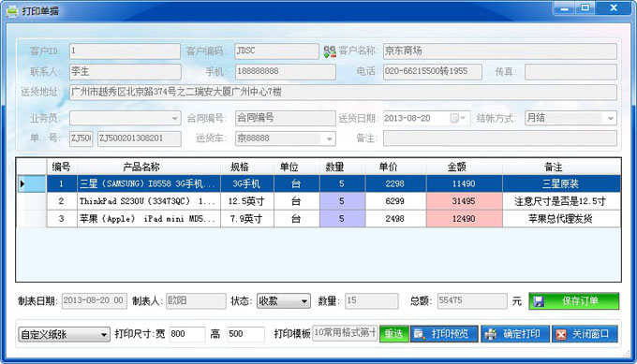Click the short ZJ50 prefix field
This screenshot has height=364, width=637.
click(81, 138)
